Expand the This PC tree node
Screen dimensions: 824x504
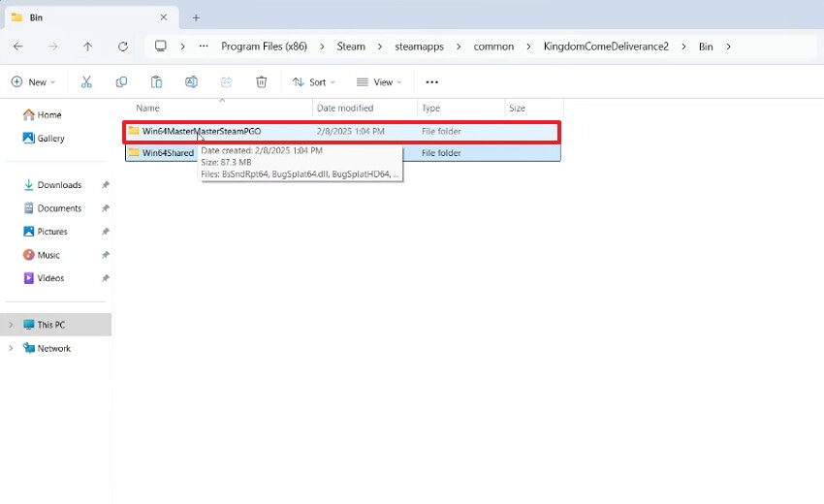pyautogui.click(x=11, y=325)
